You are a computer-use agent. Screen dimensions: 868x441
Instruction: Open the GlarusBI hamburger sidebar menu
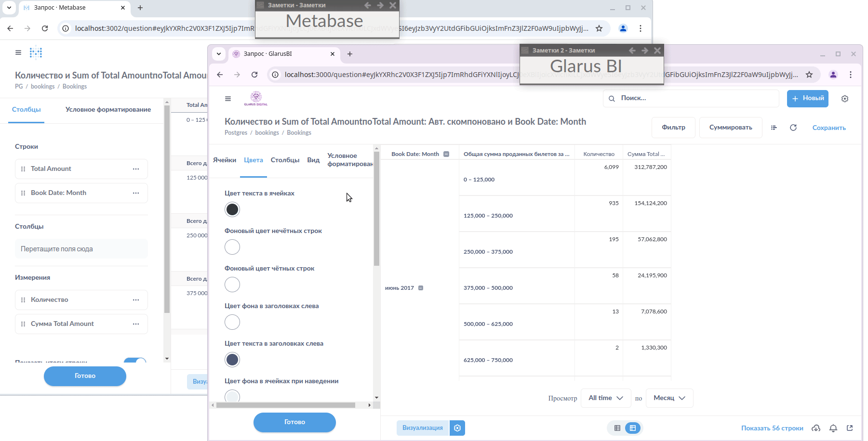pyautogui.click(x=228, y=99)
